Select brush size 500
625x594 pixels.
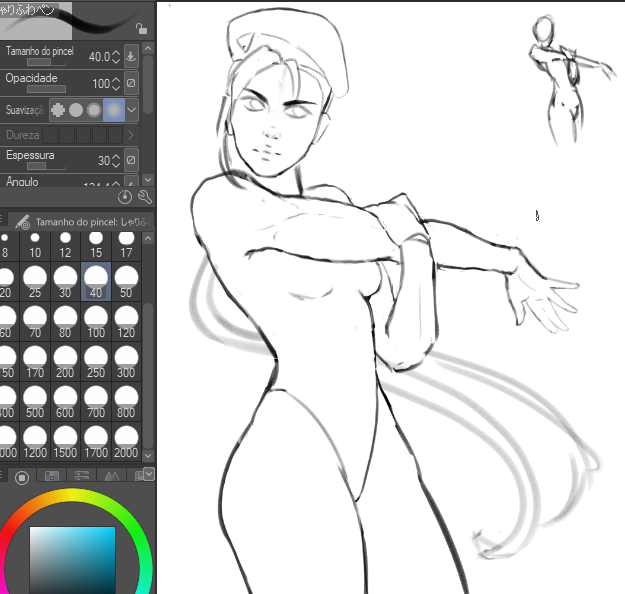coord(35,401)
